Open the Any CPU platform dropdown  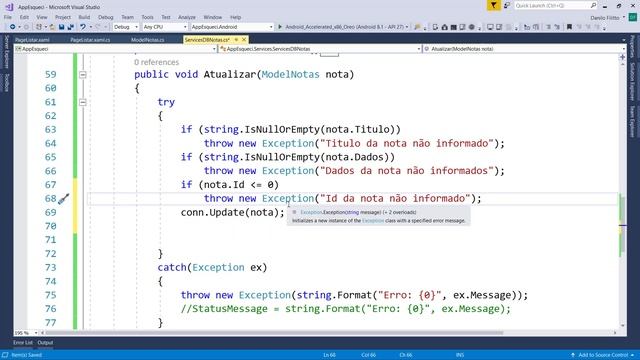pyautogui.click(x=165, y=27)
